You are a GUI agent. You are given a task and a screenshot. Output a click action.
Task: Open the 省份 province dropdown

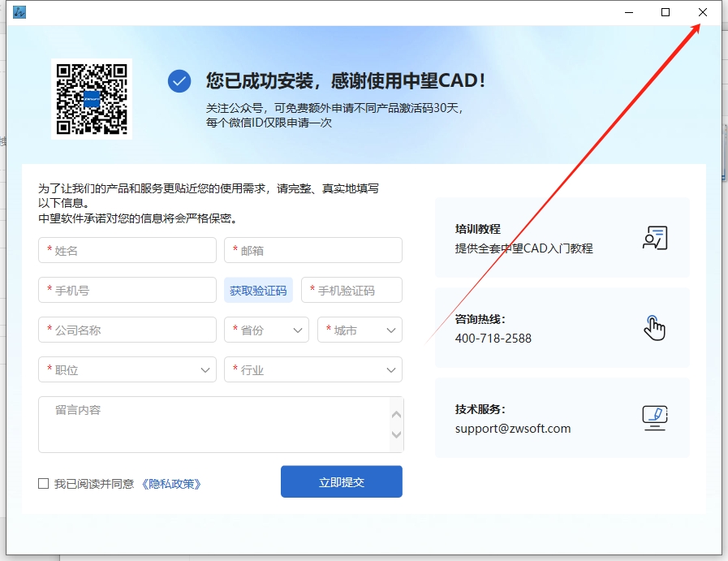(x=266, y=330)
